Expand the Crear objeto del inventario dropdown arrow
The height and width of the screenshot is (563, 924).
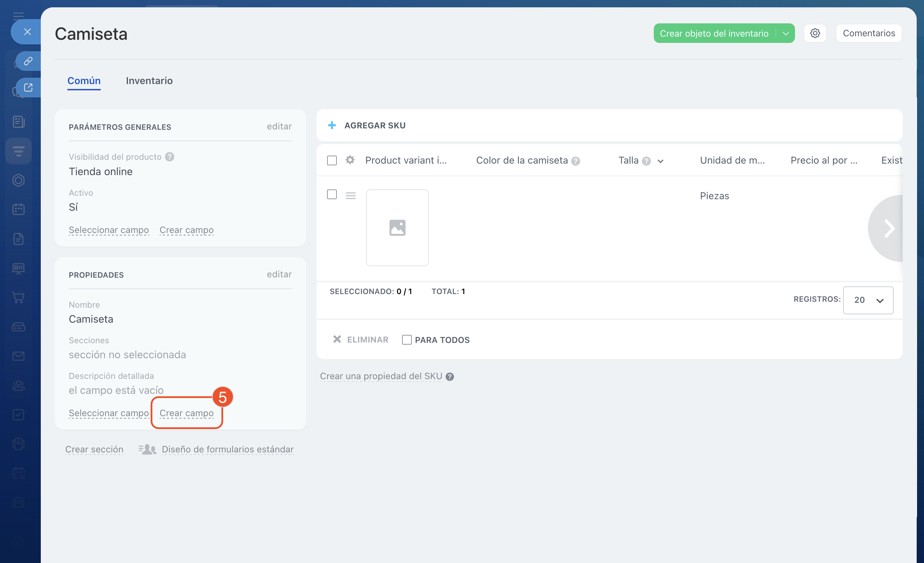point(786,33)
